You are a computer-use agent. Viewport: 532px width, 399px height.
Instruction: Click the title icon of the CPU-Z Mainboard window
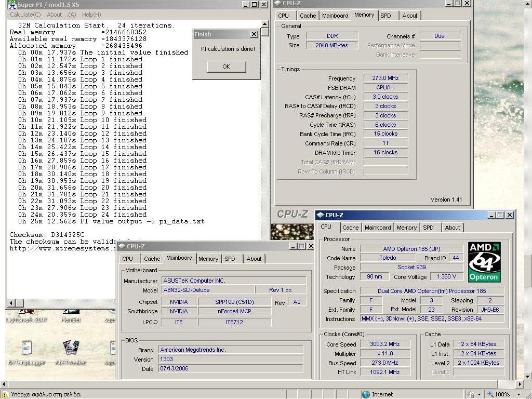(122, 246)
